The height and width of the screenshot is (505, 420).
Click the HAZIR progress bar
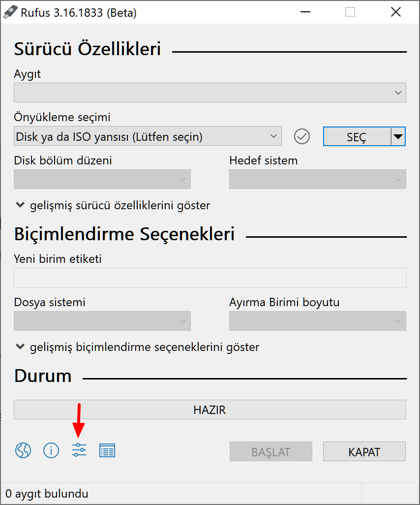(210, 410)
